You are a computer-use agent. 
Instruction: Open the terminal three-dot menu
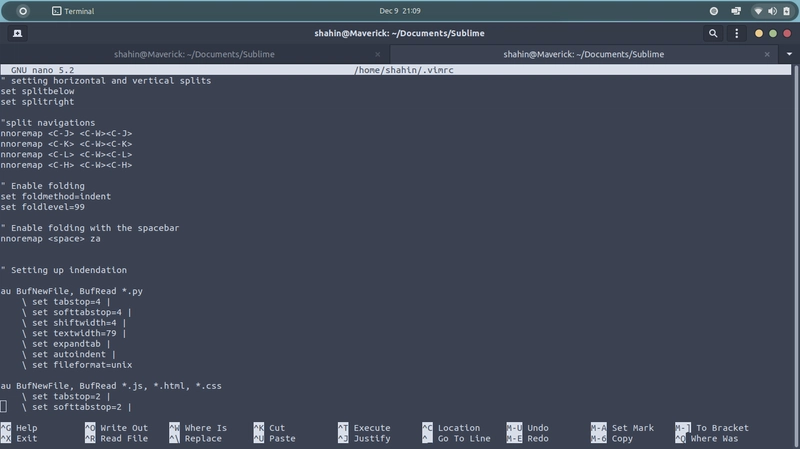tap(736, 33)
